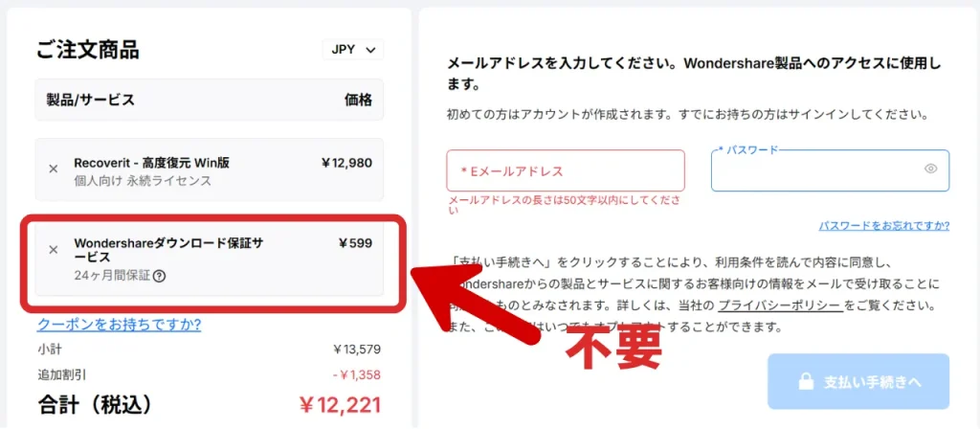980x429 pixels.
Task: Click the ¥599 guarantee service price
Action: [355, 243]
